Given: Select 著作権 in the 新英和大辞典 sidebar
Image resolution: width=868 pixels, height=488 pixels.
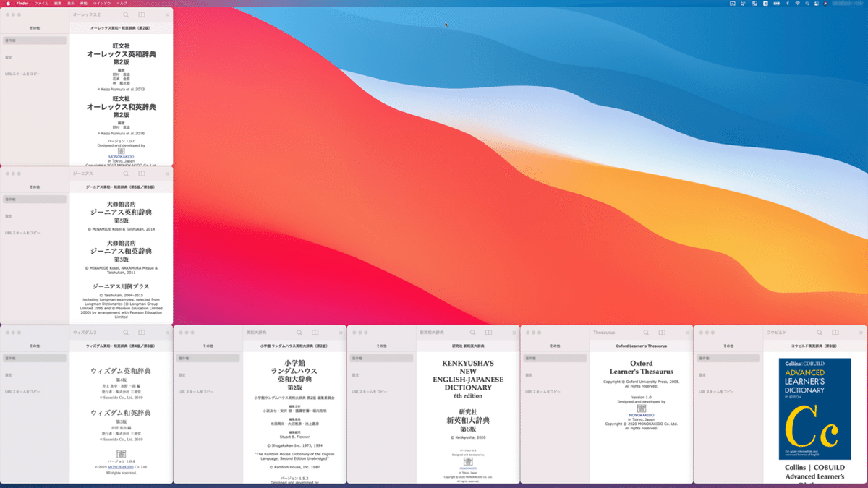Looking at the screenshot, I should click(382, 358).
